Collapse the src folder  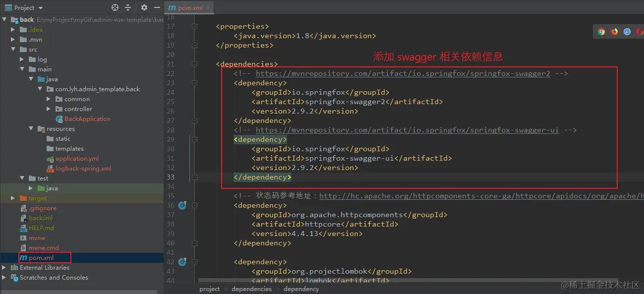coord(13,50)
